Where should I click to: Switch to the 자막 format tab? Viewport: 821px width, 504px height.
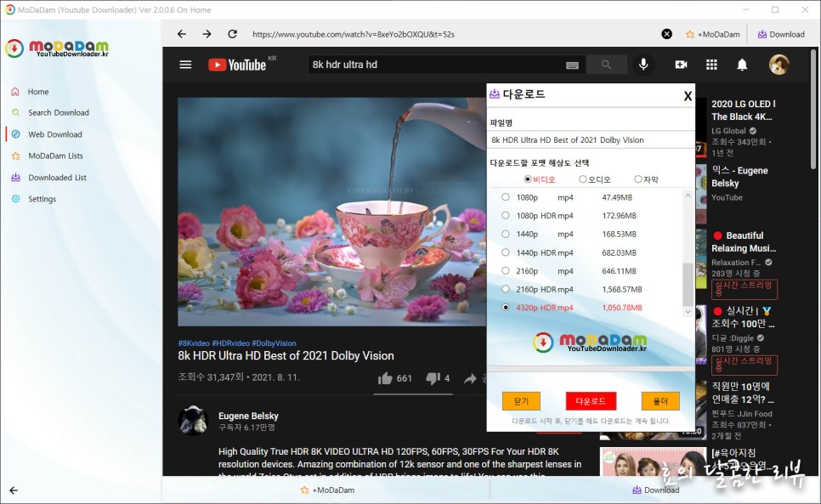638,178
